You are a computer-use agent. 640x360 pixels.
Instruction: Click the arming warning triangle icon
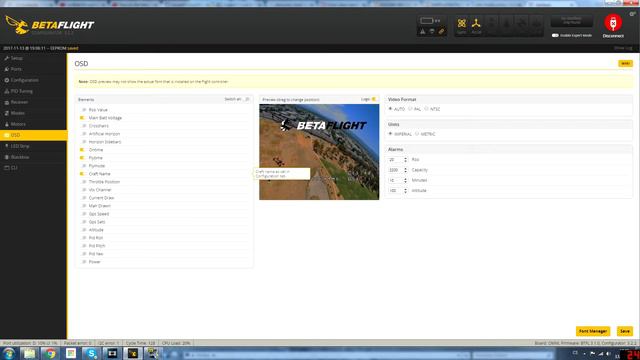pos(422,31)
